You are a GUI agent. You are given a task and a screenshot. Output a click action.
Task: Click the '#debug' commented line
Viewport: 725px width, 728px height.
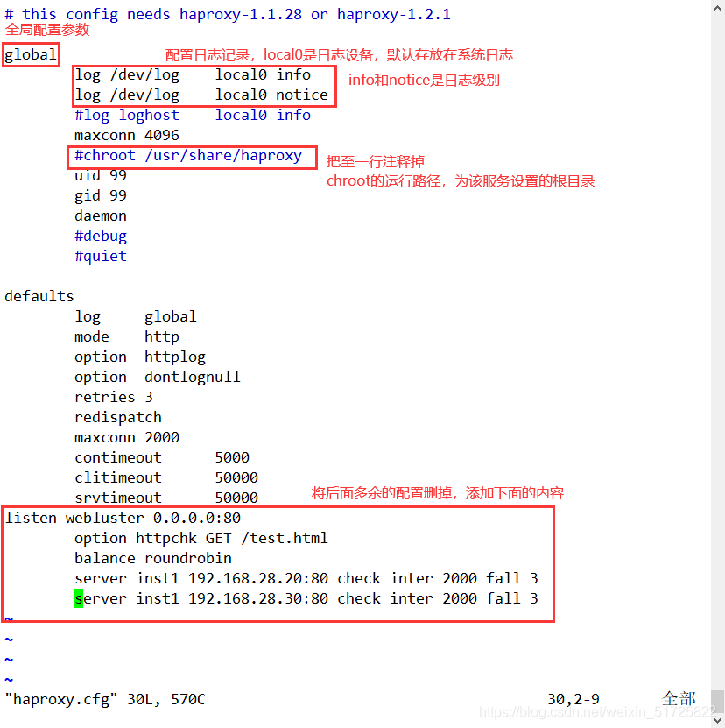click(x=101, y=236)
